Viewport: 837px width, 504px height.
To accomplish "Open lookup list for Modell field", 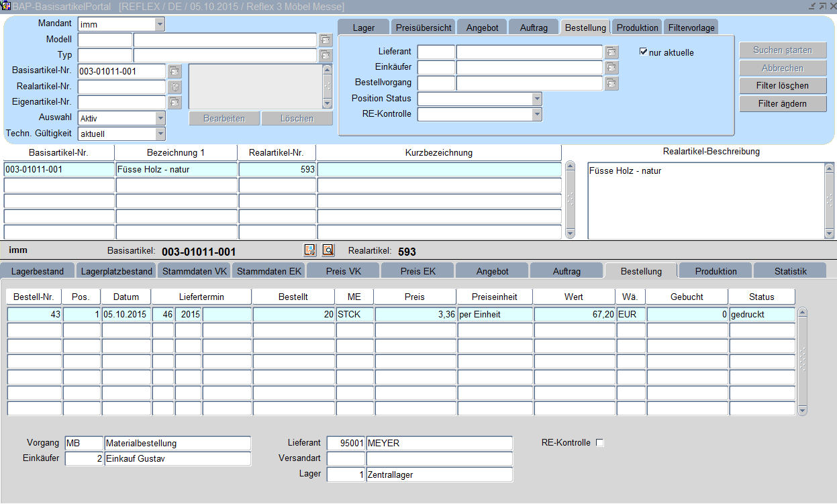I will pyautogui.click(x=326, y=40).
